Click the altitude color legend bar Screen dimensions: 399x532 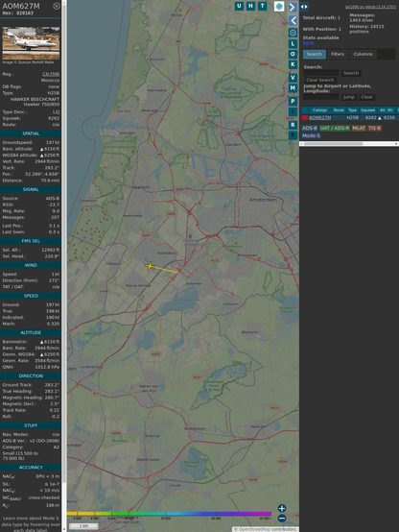[169, 514]
